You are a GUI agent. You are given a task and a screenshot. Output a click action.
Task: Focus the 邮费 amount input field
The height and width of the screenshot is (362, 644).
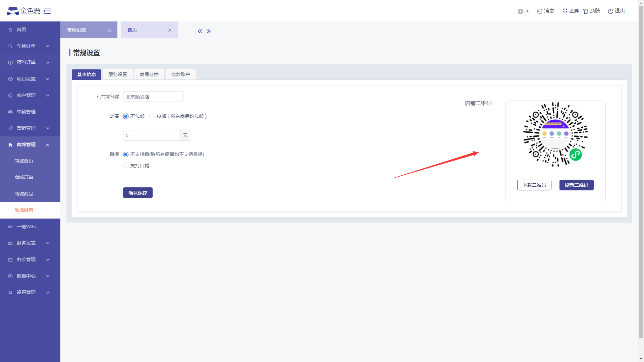152,135
